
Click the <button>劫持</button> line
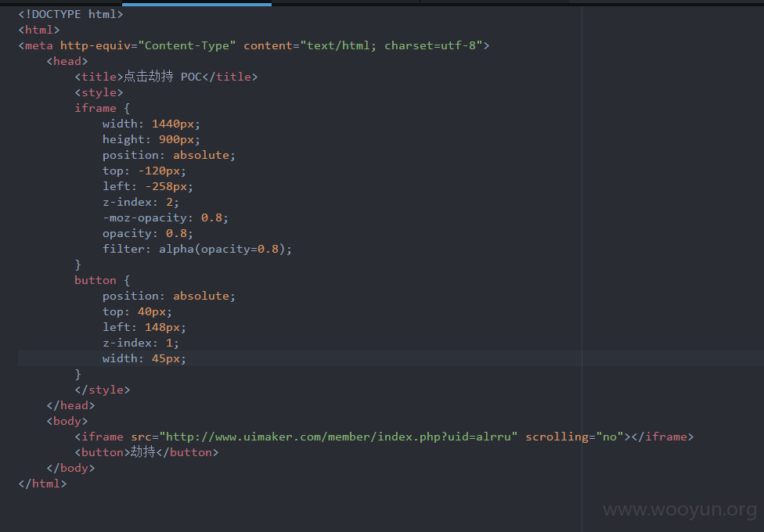[x=146, y=452]
